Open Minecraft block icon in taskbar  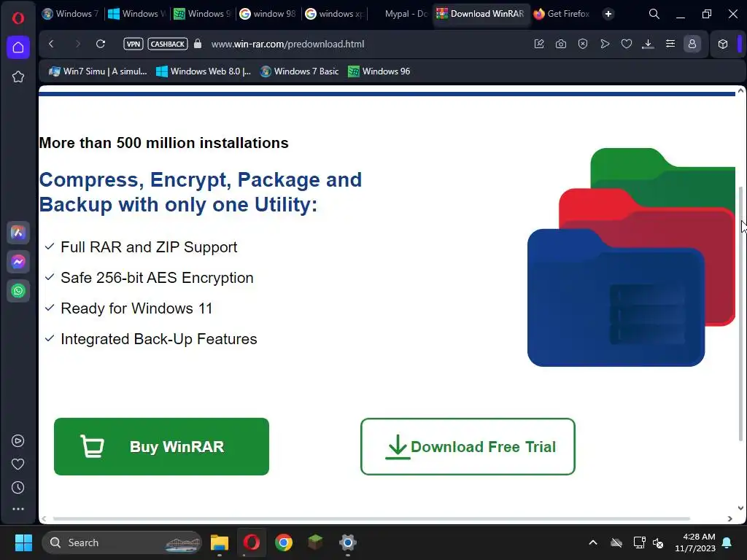pyautogui.click(x=315, y=542)
